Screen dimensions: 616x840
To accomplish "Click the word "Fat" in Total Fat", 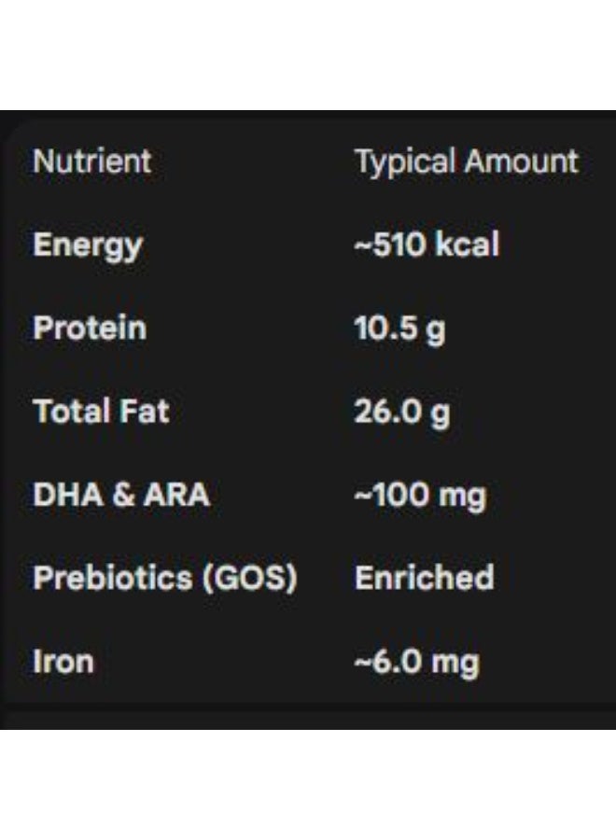I will (x=144, y=412).
